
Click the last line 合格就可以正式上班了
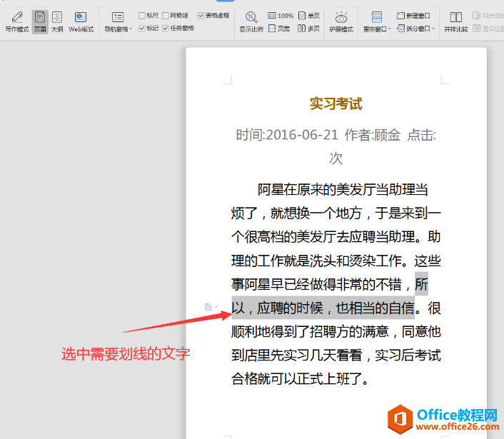301,379
